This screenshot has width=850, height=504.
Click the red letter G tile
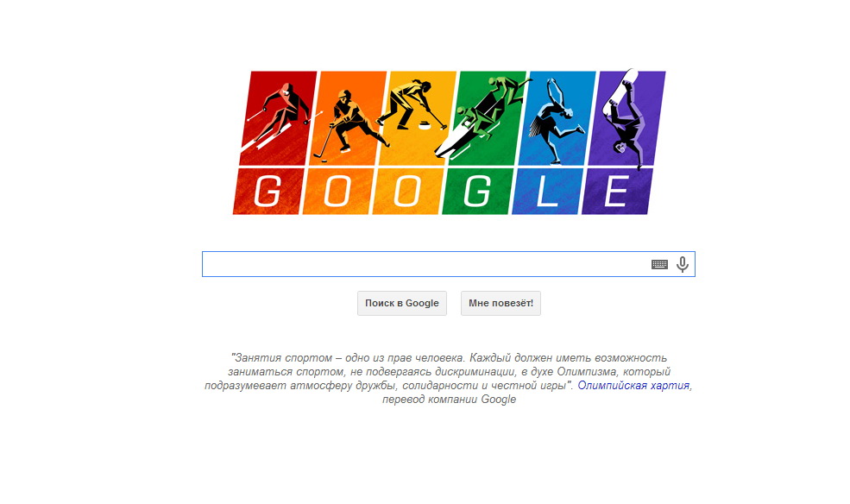coord(268,192)
